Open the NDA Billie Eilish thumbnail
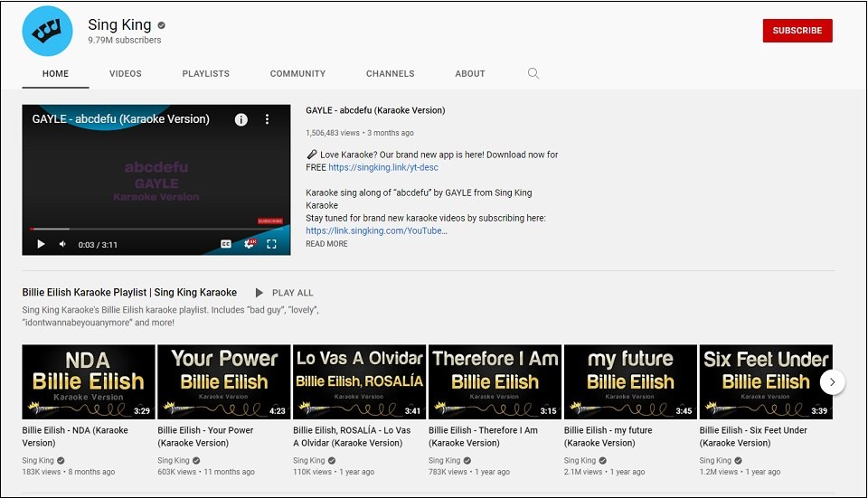The height and width of the screenshot is (498, 868). 89,381
